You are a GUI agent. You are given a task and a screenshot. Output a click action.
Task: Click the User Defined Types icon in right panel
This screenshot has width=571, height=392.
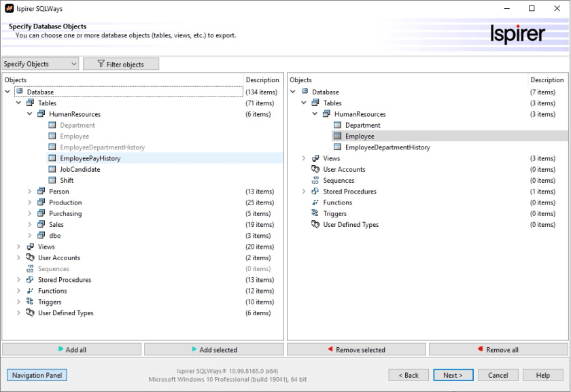pos(315,224)
